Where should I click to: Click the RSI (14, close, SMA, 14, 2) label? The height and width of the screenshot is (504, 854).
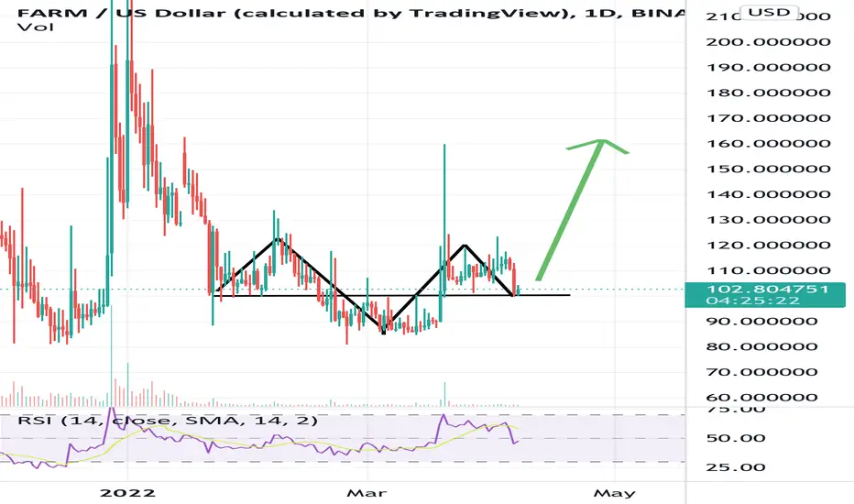point(167,420)
